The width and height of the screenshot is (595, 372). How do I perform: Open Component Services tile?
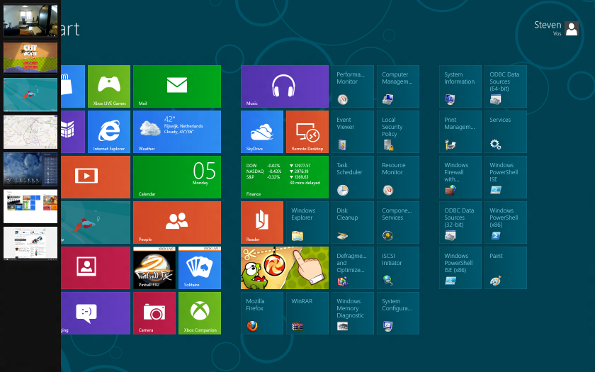(x=398, y=222)
